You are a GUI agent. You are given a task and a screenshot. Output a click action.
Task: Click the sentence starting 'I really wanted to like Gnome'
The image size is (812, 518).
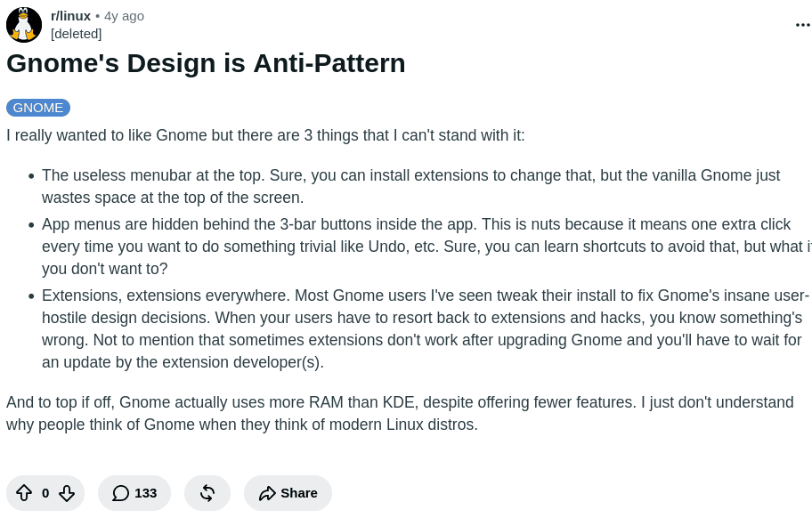coord(265,135)
